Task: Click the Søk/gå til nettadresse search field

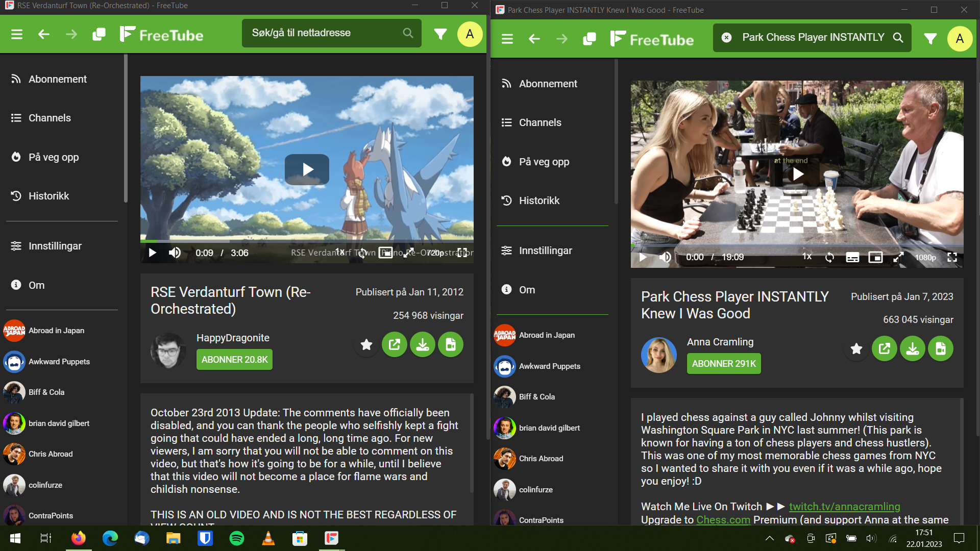Action: (x=322, y=33)
